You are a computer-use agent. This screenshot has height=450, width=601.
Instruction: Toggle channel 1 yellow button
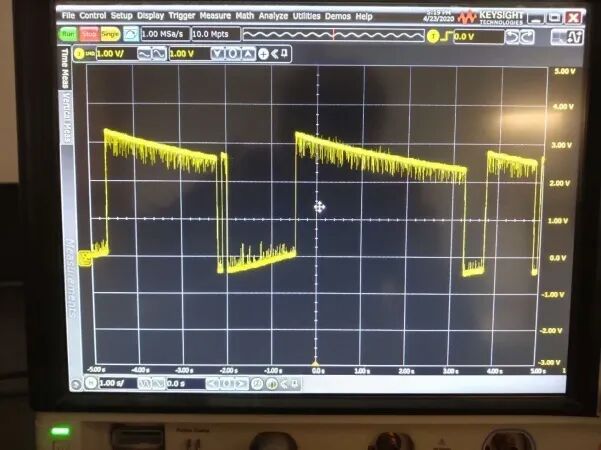click(x=79, y=54)
